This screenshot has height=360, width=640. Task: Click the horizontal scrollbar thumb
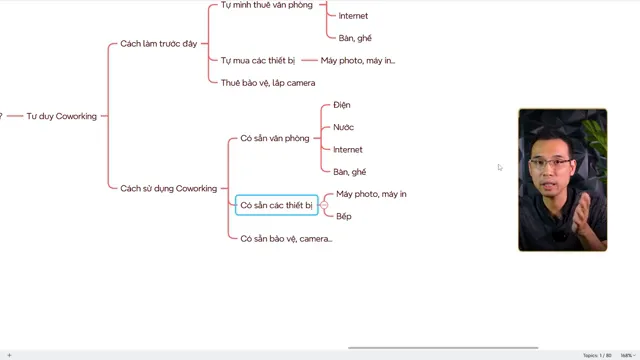[x=443, y=348]
